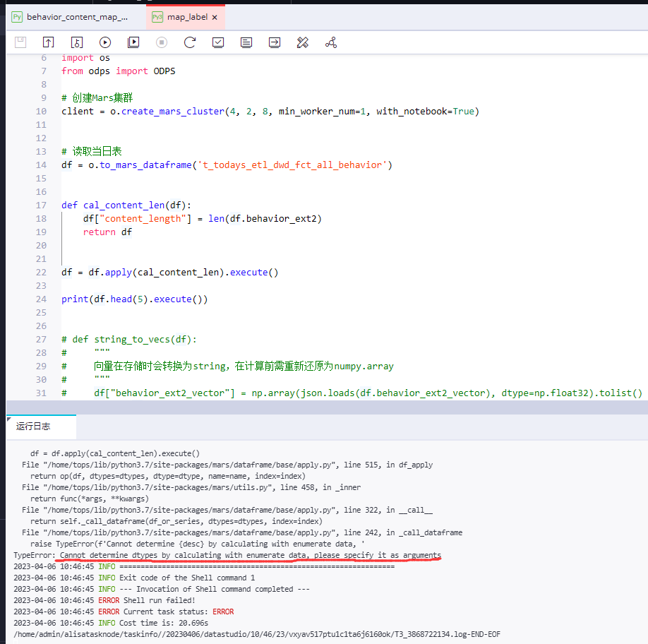
Task: Format code with the document lines icon
Action: coord(246,42)
